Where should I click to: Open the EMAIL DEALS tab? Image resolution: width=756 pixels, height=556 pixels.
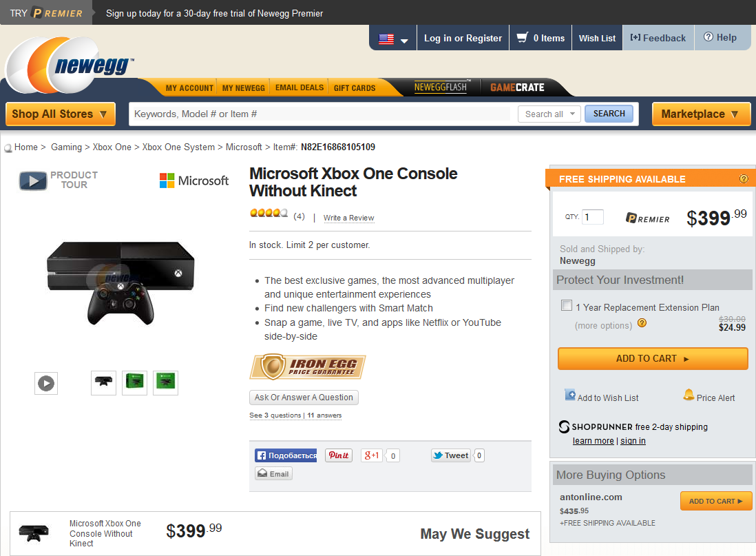tap(300, 87)
